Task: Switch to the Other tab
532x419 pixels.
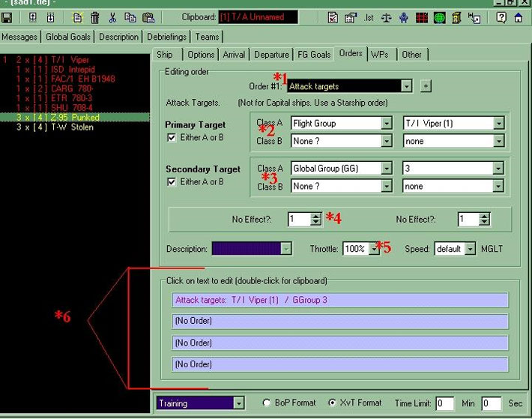Action: point(412,55)
